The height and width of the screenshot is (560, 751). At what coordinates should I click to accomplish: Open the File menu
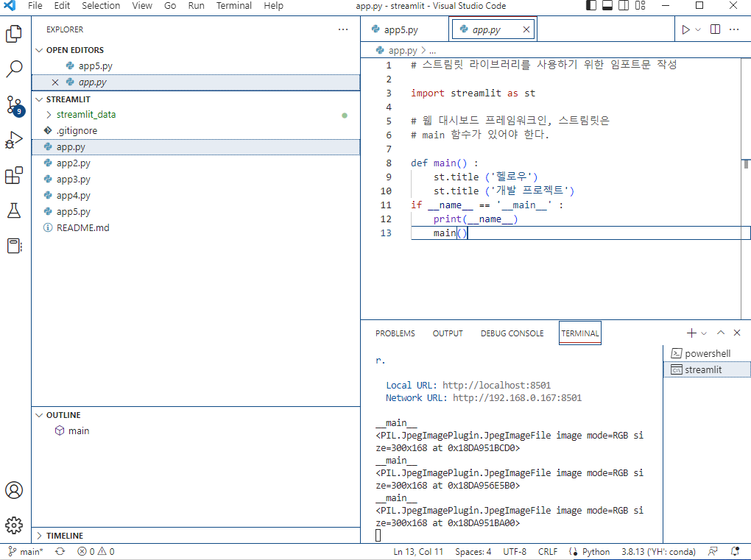[35, 6]
